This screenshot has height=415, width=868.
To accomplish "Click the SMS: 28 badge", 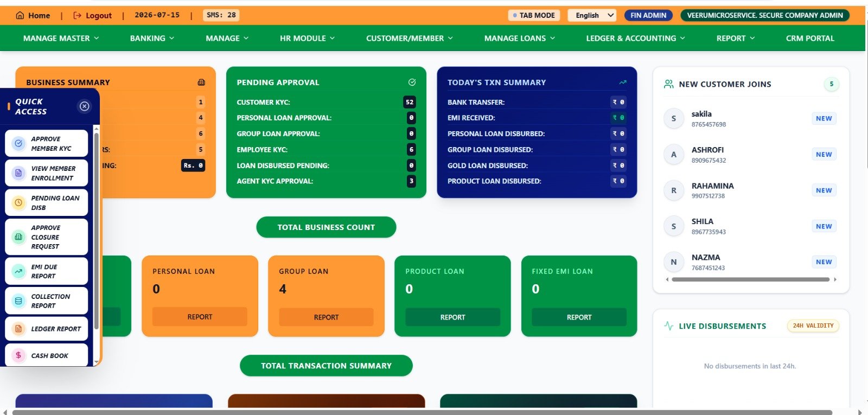I will (x=221, y=15).
